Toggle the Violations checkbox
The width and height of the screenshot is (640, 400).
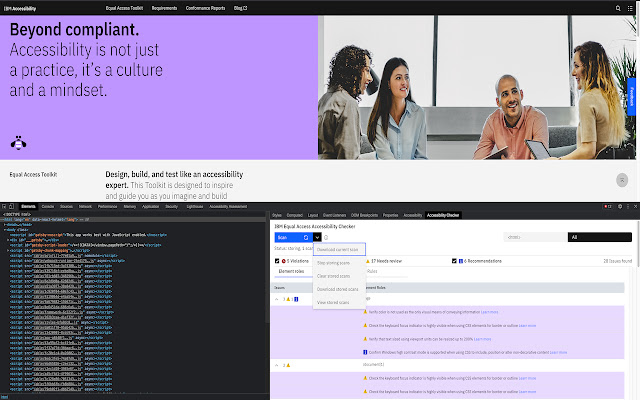[277, 261]
